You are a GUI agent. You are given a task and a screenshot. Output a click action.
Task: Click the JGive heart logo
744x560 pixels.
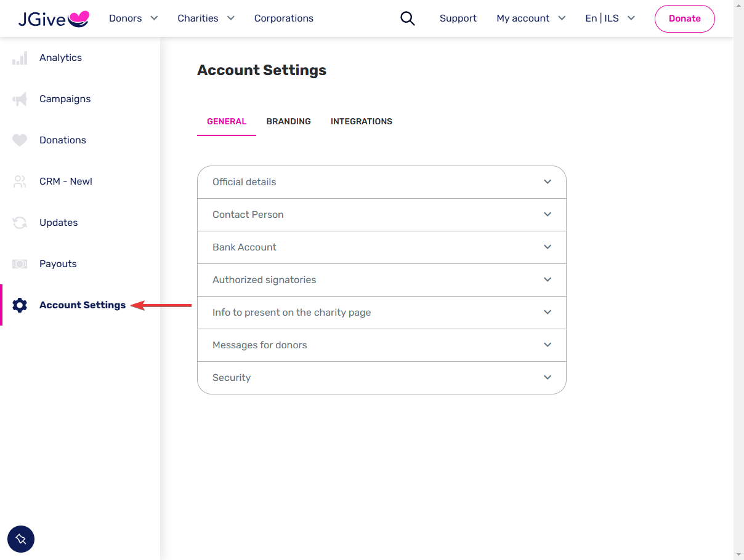point(54,18)
